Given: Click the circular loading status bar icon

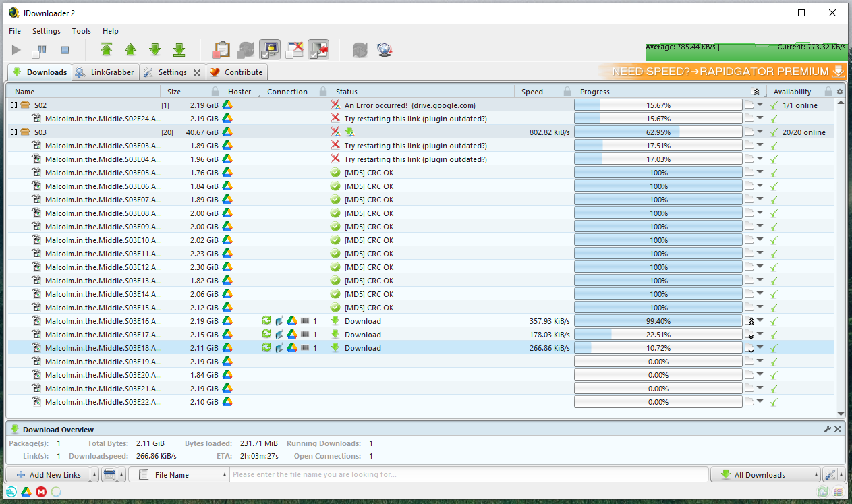Looking at the screenshot, I should 56,491.
